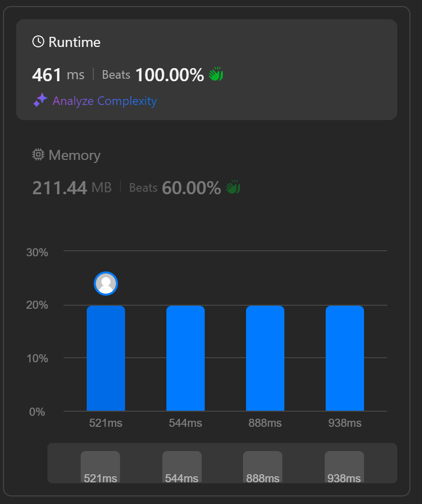Image resolution: width=422 pixels, height=504 pixels.
Task: Click the sparkle icon beside Analyze Complexity
Action: click(x=40, y=100)
